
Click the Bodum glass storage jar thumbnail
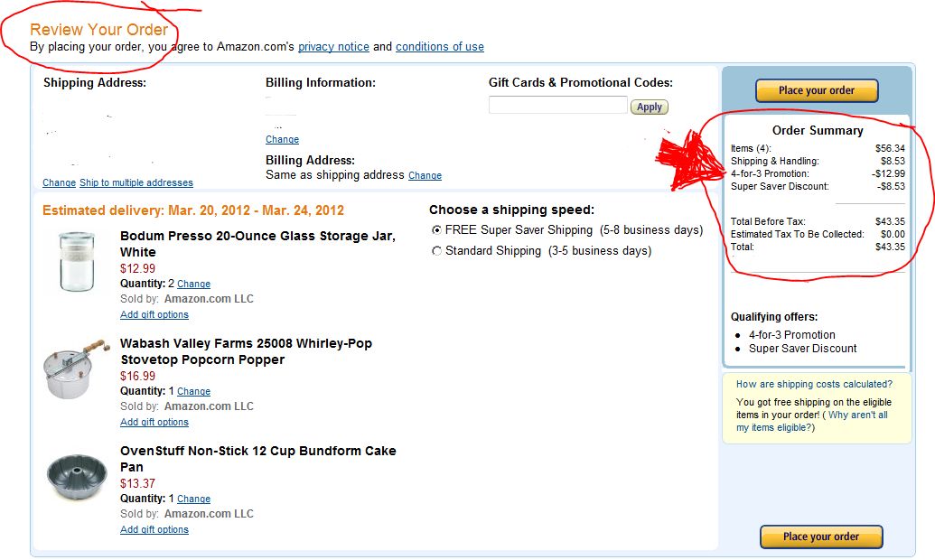pos(77,262)
